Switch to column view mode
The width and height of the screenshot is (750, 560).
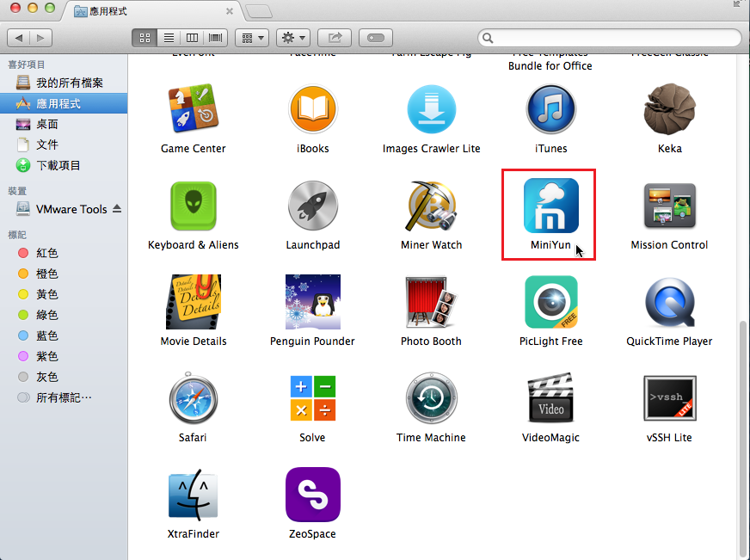coord(193,38)
